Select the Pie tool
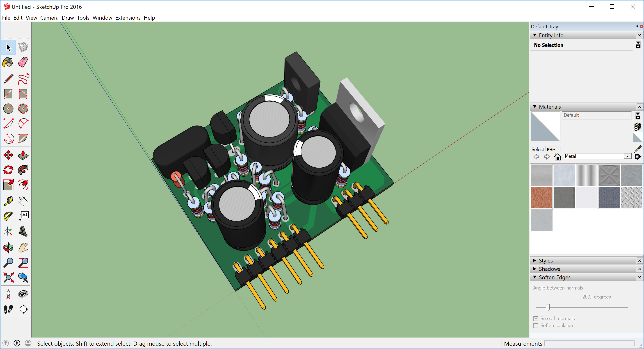The height and width of the screenshot is (349, 644). coord(23,138)
